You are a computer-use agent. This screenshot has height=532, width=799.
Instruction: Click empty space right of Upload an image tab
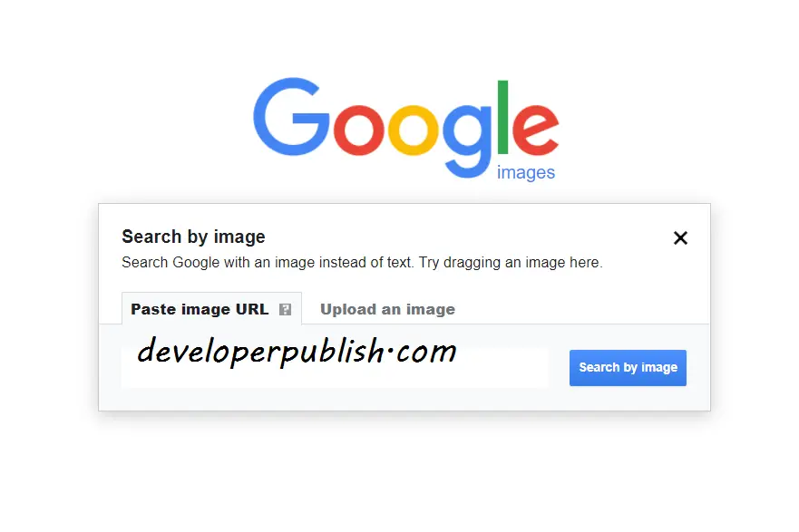click(x=581, y=308)
